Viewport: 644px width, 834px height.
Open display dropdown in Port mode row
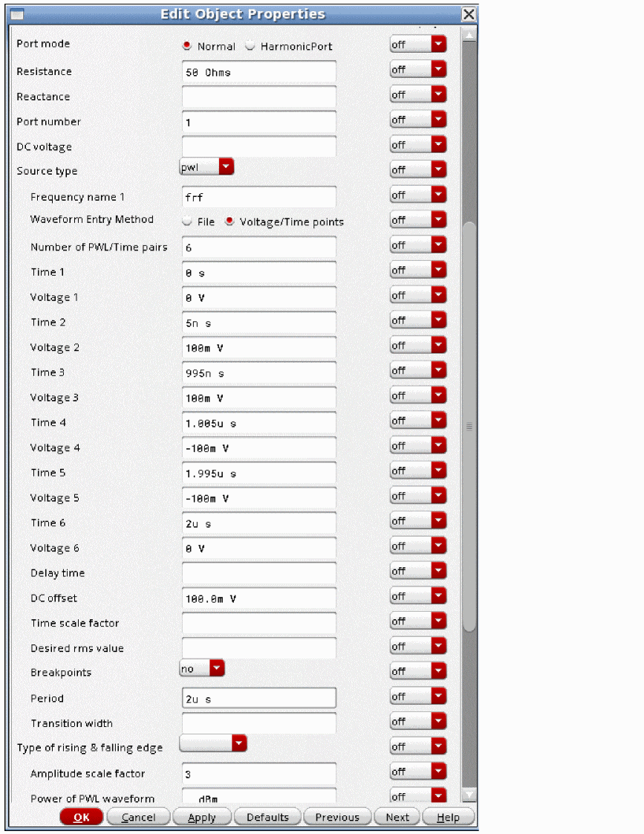418,44
